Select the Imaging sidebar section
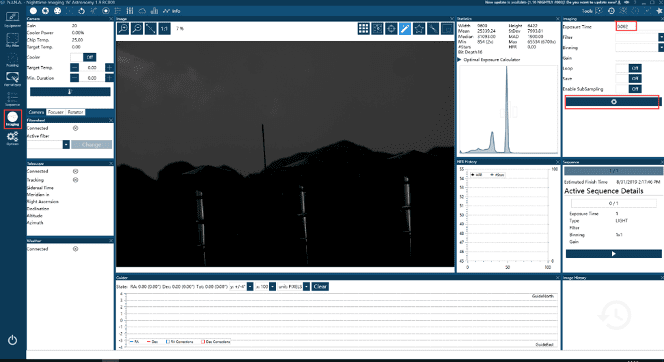This screenshot has width=664, height=362. pyautogui.click(x=12, y=119)
